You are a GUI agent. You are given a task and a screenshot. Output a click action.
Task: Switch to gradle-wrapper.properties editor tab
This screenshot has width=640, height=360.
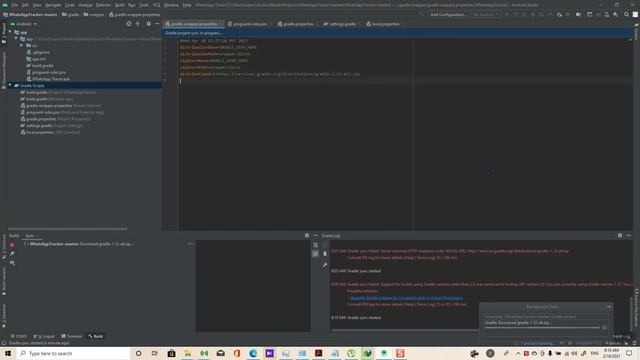192,24
